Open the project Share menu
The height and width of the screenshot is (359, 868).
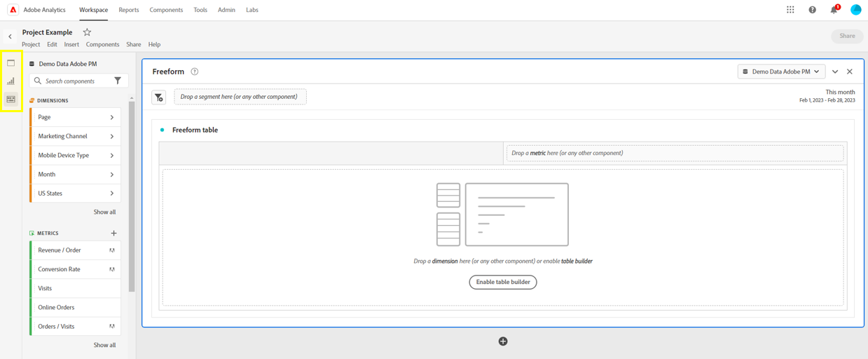click(x=133, y=44)
